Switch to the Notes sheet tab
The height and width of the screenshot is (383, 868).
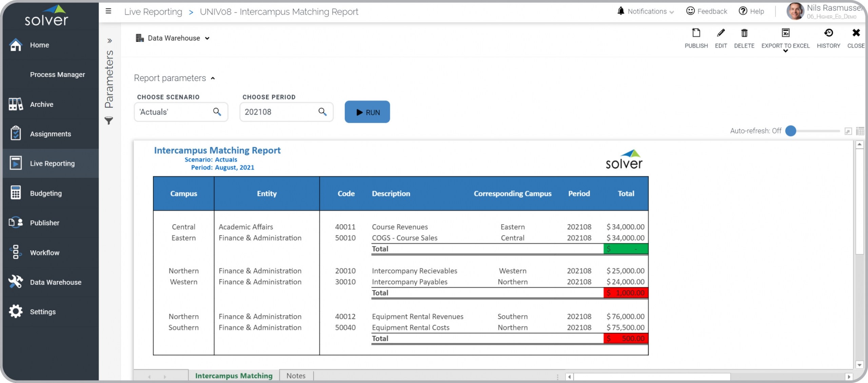tap(296, 376)
